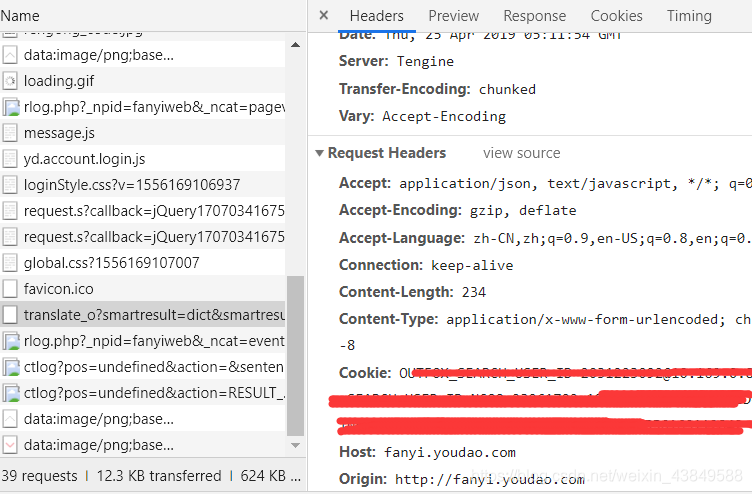
Task: Click the message.js script file icon
Action: coord(10,133)
